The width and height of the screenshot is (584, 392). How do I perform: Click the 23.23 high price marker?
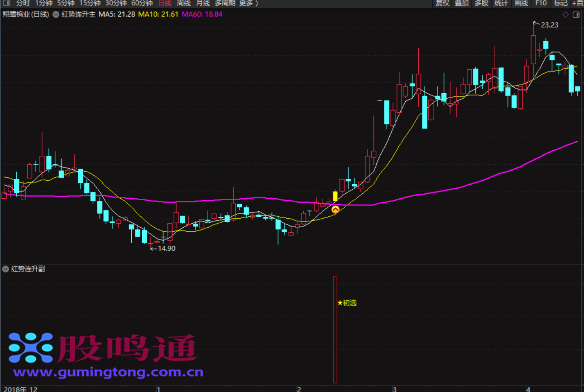tap(546, 25)
